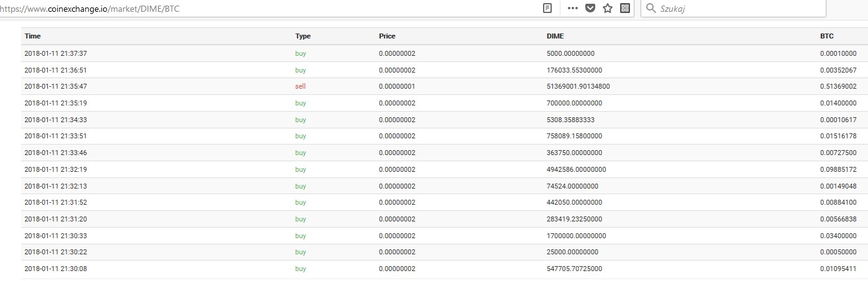Viewport: 868px width, 281px height.
Task: Select timestamp 2018-01-11 21:30:33
Action: tap(55, 236)
